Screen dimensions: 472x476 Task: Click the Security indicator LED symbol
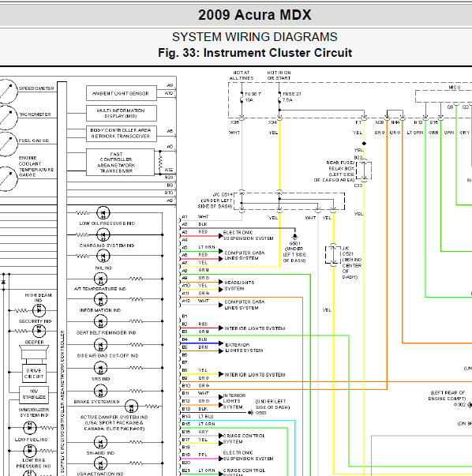[x=39, y=331]
